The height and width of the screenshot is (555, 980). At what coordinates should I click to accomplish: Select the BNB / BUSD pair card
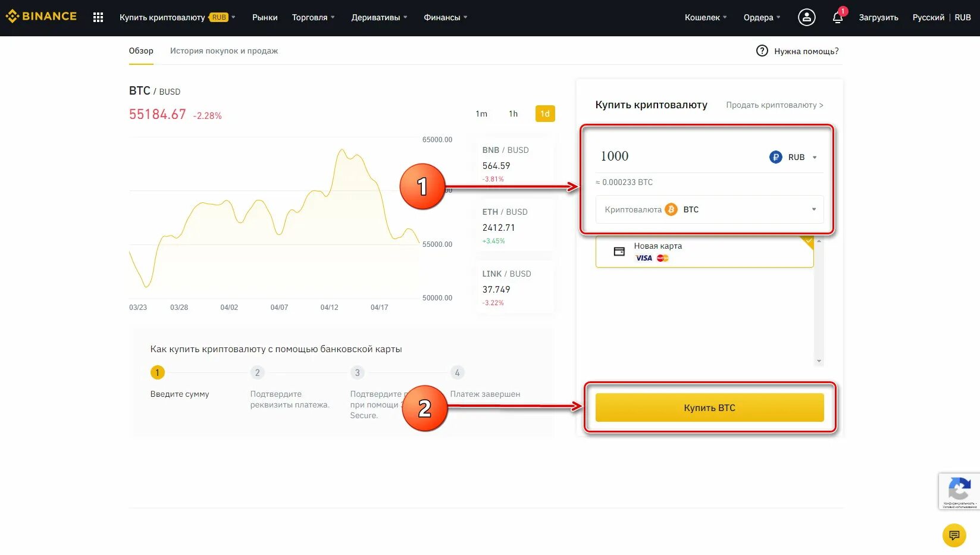pos(515,165)
